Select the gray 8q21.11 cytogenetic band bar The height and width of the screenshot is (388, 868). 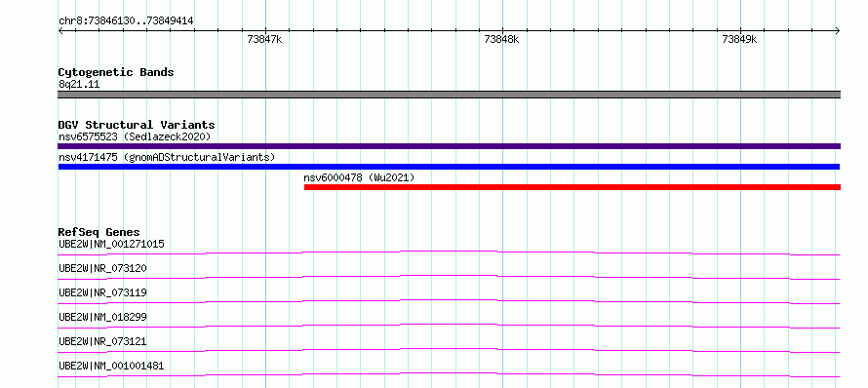point(449,95)
